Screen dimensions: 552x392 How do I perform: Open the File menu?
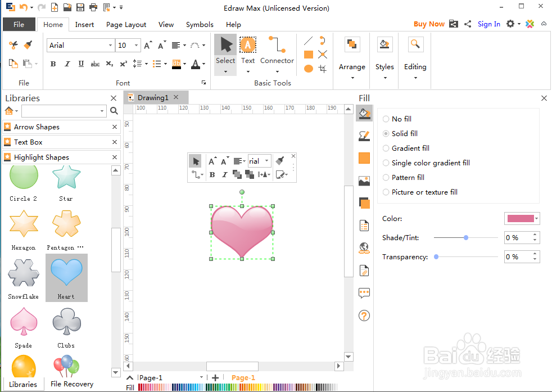19,24
